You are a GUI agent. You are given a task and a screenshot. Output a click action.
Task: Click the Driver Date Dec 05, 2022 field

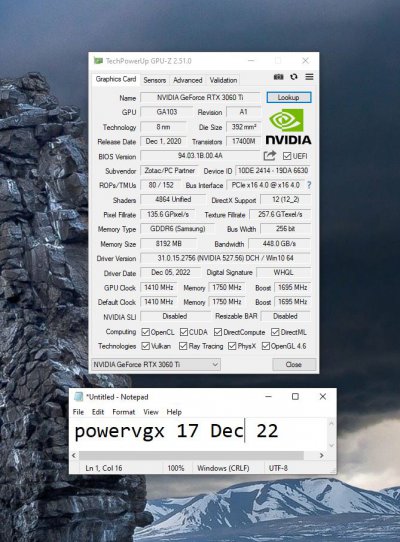coord(170,272)
